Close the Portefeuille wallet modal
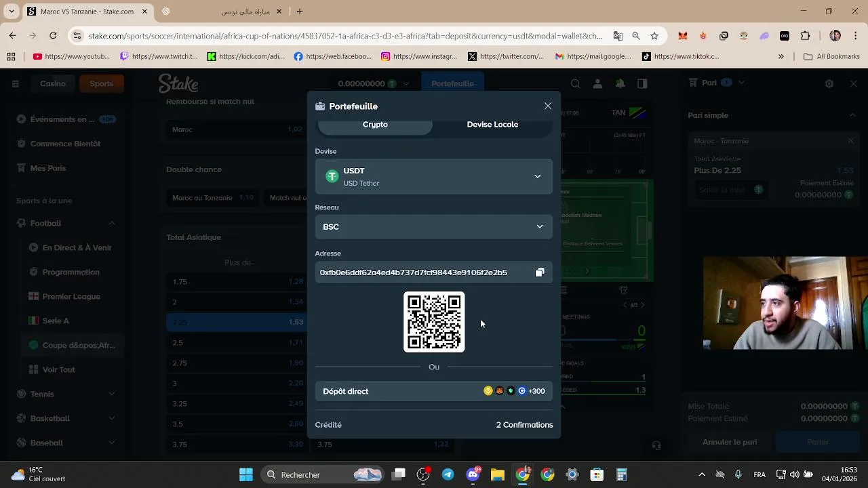Viewport: 868px width, 488px height. [548, 106]
